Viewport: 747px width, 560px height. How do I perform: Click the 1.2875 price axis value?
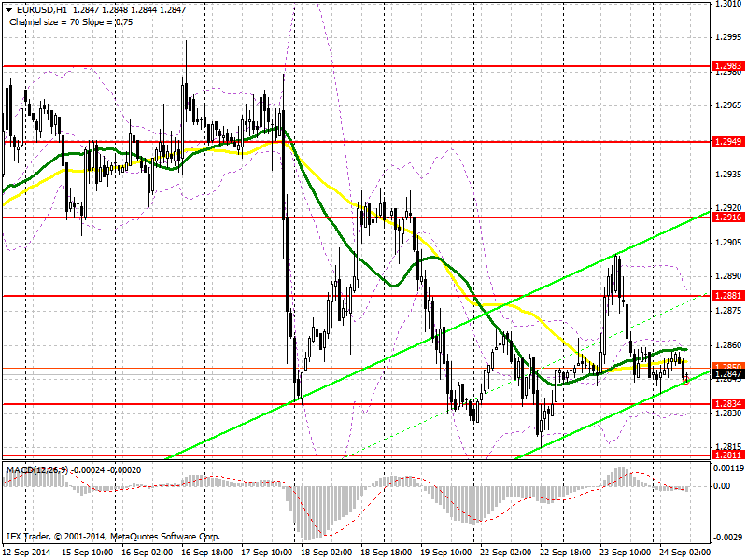coord(728,311)
